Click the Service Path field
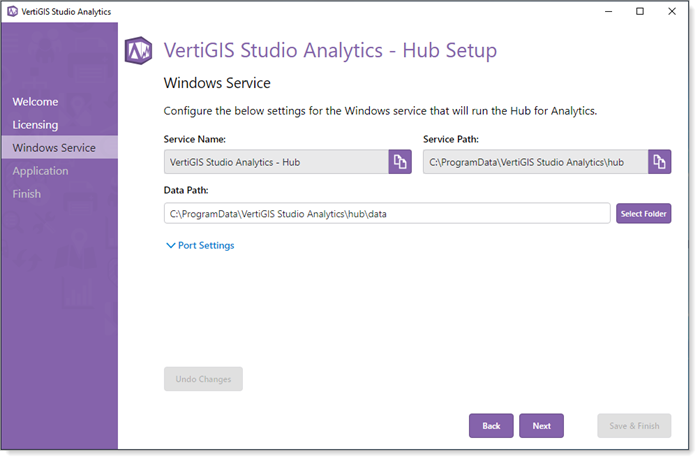The image size is (700, 461). pyautogui.click(x=536, y=162)
